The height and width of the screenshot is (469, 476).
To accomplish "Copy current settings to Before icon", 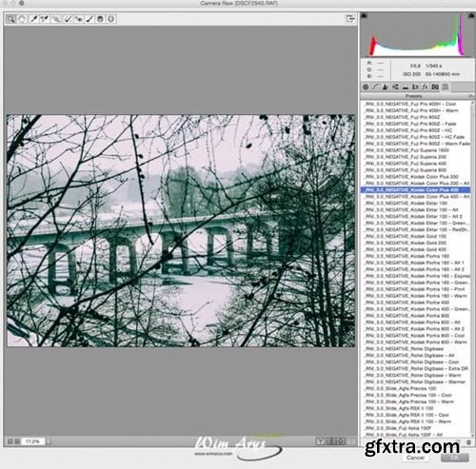I will 341,440.
